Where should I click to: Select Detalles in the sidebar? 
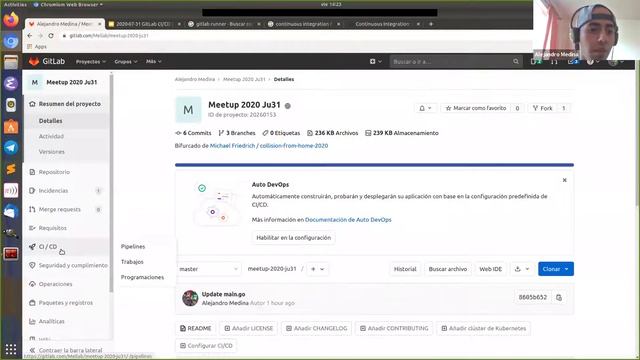click(x=51, y=121)
